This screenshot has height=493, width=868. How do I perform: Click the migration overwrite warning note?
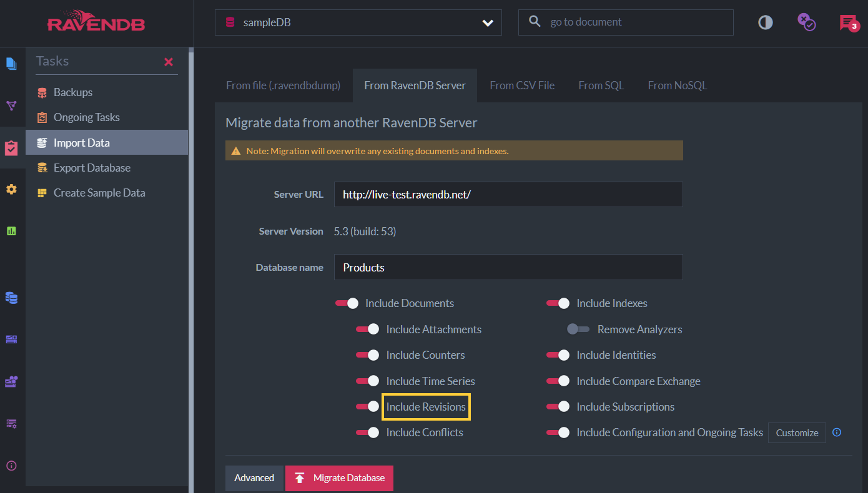pos(454,150)
